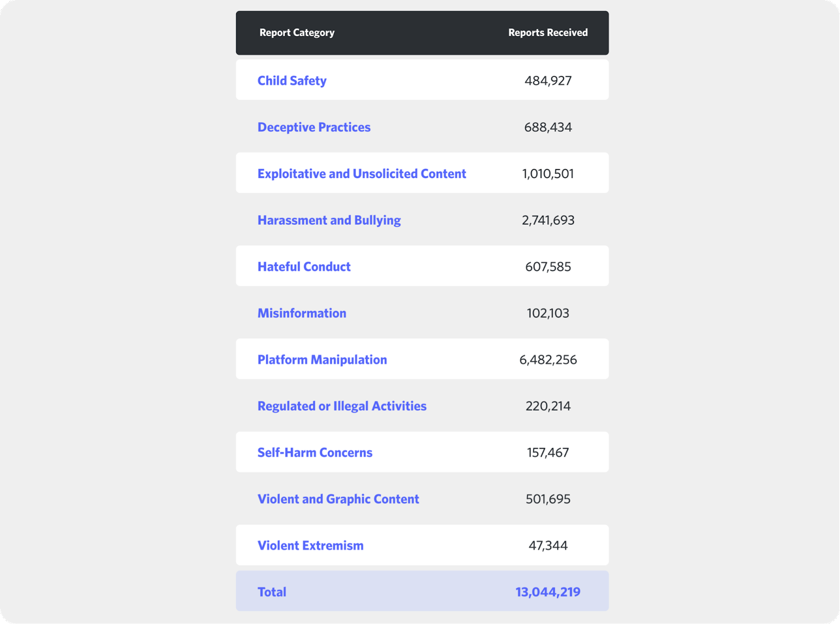Click the Violent Extremism count 47,344

[x=548, y=545]
